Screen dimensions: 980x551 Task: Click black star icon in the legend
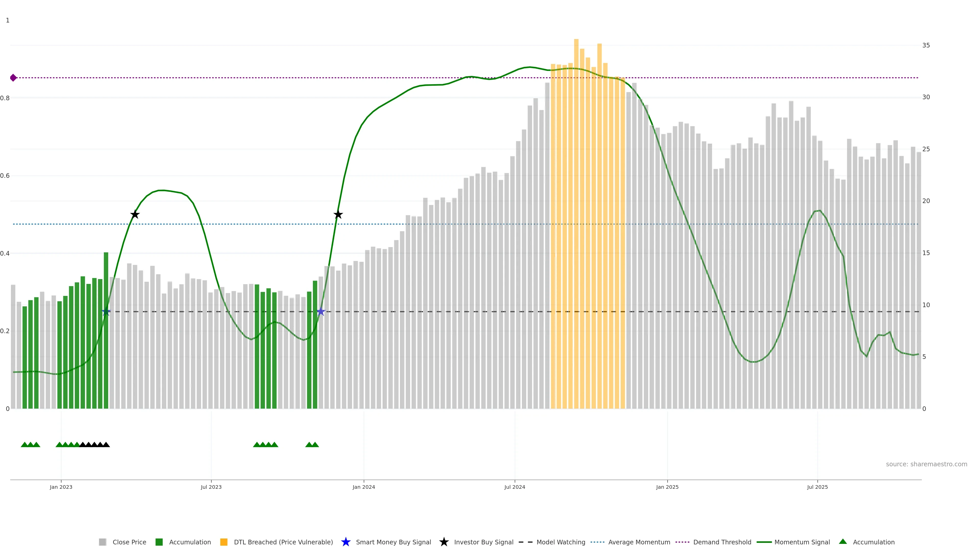pos(444,542)
